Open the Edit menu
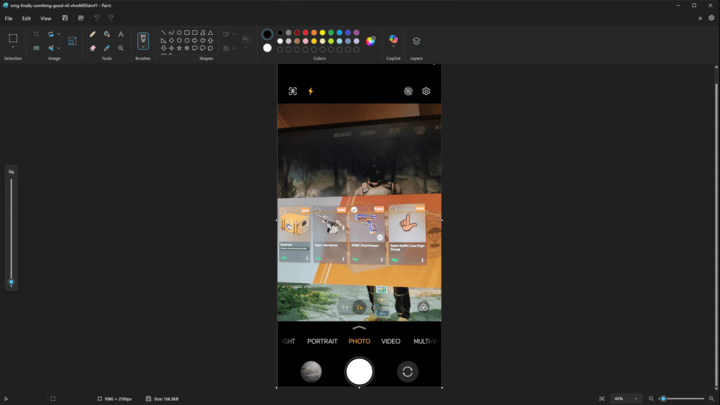 (26, 18)
